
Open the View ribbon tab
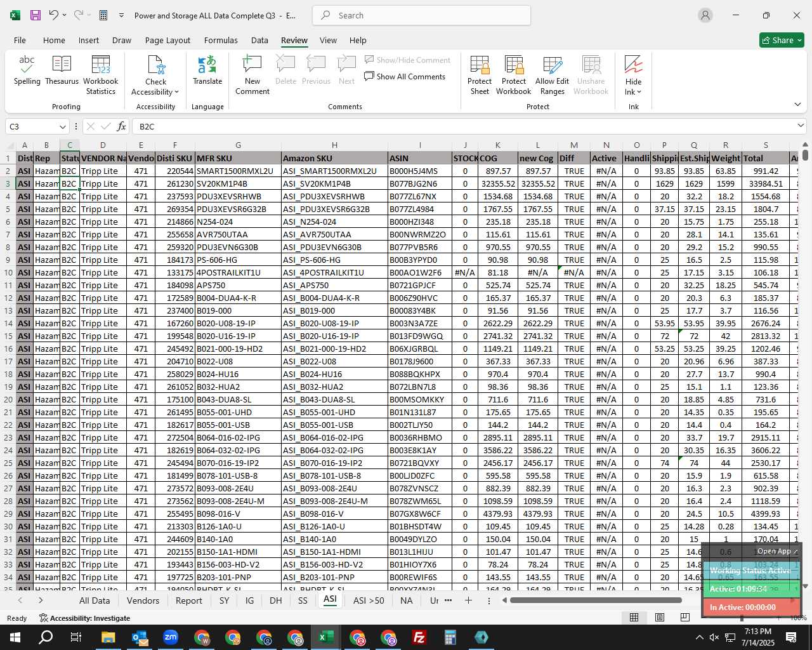(x=328, y=40)
